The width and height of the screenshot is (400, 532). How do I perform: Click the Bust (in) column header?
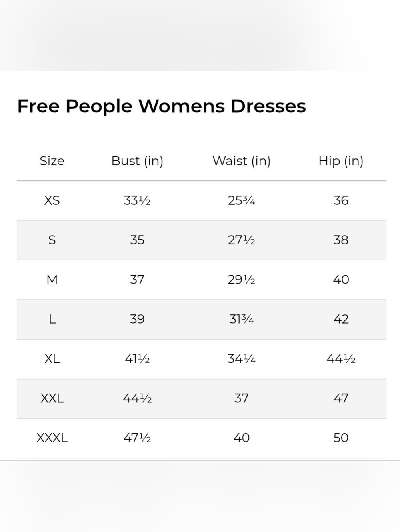[x=137, y=161]
